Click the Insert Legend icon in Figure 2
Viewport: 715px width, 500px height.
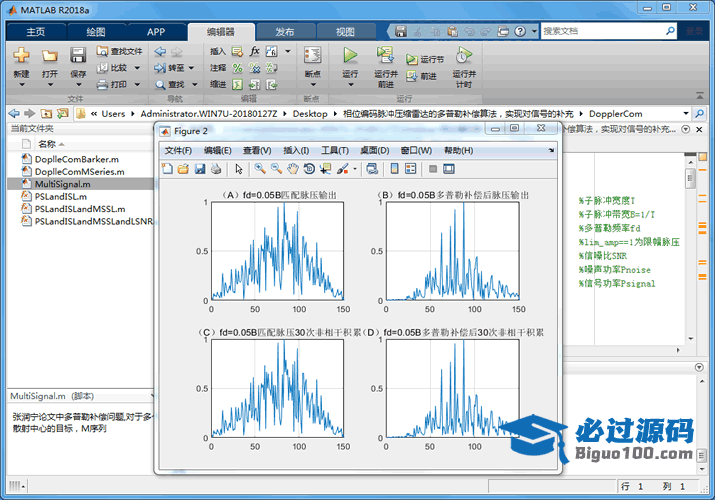tap(411, 169)
